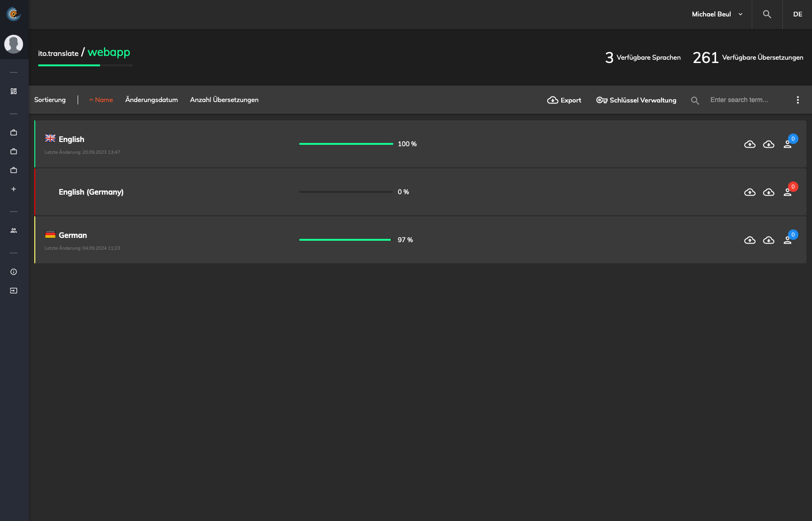Click the upload cloud icon for English (Germany)

[750, 192]
